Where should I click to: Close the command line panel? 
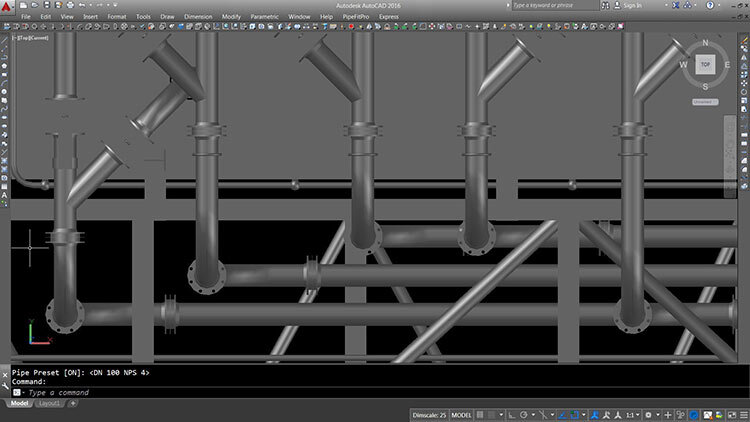tap(5, 374)
